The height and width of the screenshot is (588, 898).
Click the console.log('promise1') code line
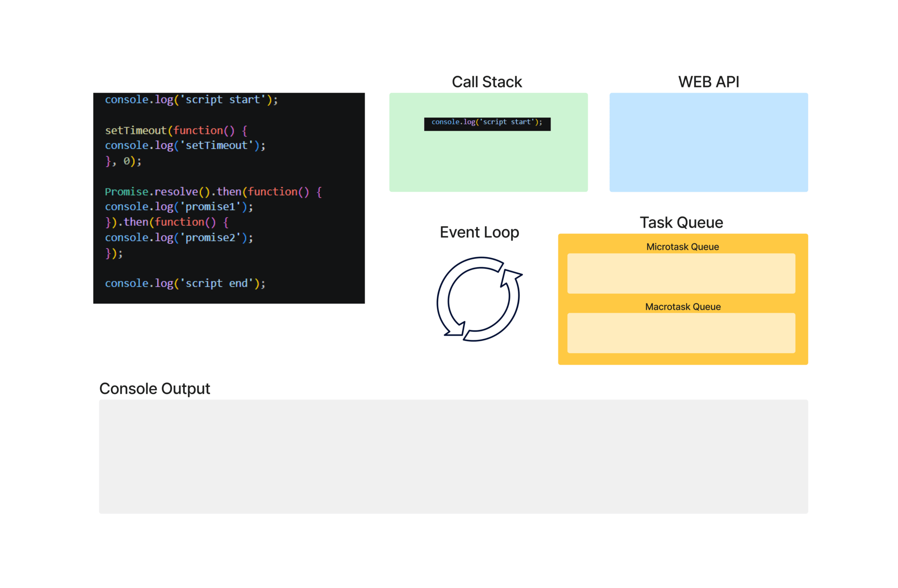coord(179,207)
